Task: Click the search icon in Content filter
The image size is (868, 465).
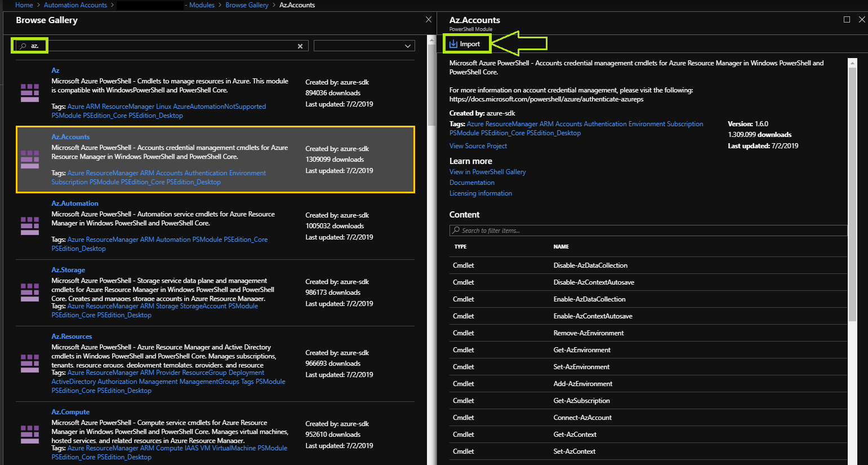Action: (x=456, y=231)
